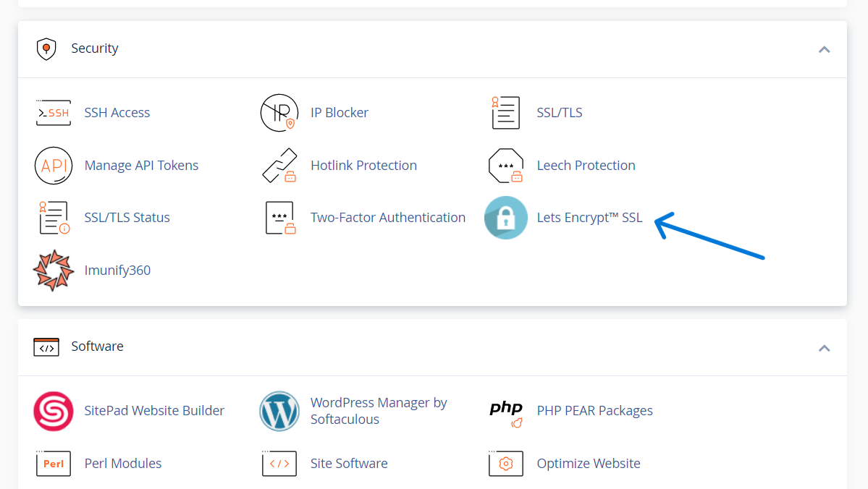The height and width of the screenshot is (489, 868).
Task: Click the Perl Modules icon
Action: 53,464
